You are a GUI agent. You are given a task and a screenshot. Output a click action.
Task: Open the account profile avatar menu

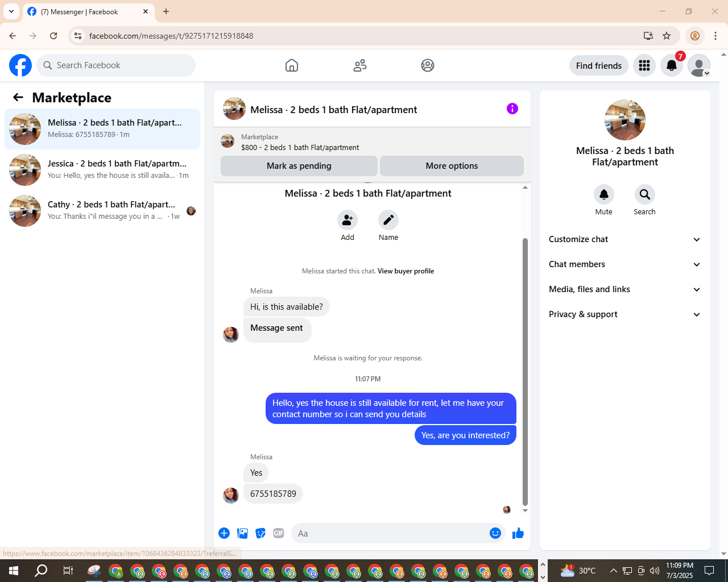699,65
